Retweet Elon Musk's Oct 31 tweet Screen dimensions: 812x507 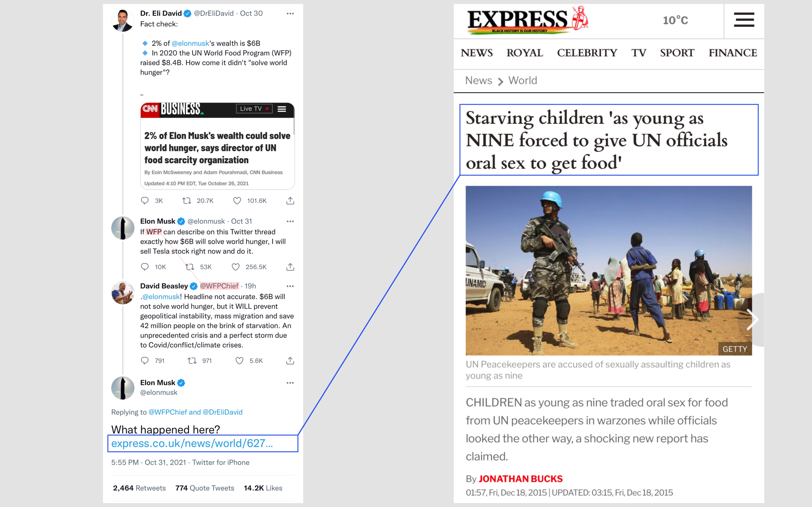[190, 267]
